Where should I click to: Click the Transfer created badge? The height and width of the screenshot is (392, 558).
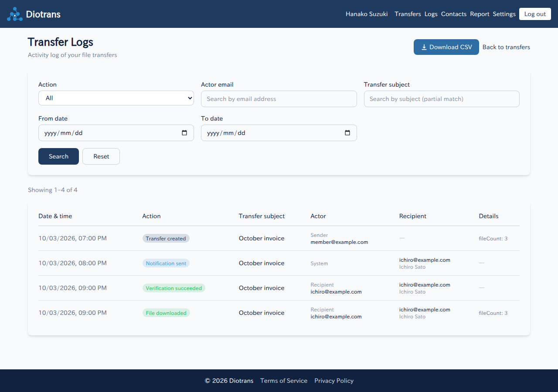point(166,239)
